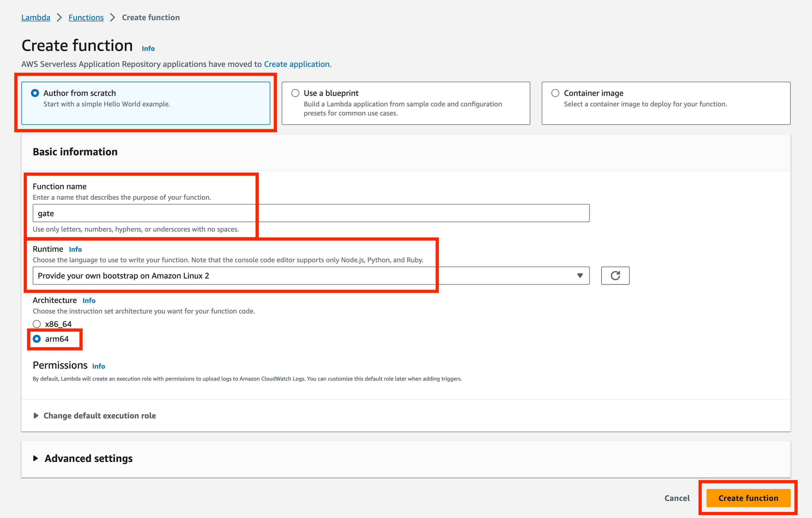Screen dimensions: 812x518
Task: Click Info next to Create function heading
Action: coord(148,49)
